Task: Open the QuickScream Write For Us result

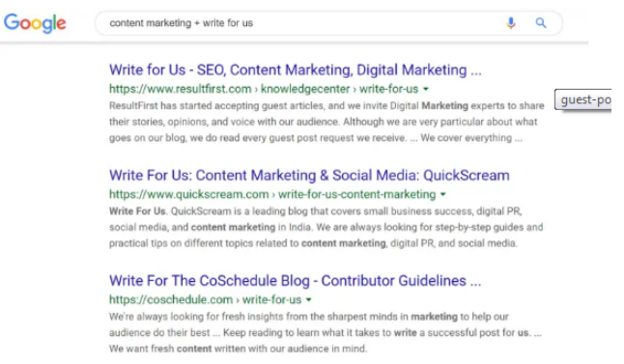Action: [309, 176]
